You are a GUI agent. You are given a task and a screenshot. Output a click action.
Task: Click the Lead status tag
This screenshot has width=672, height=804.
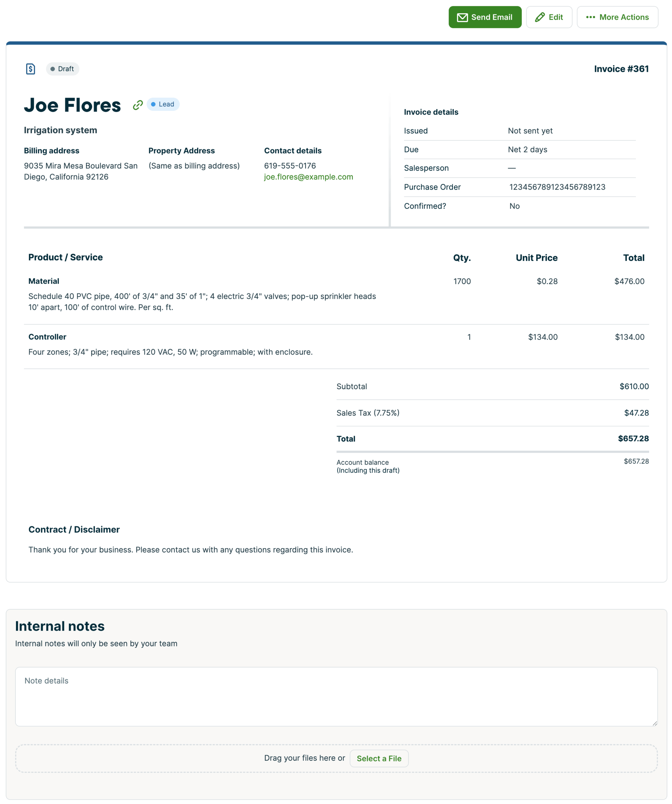[163, 104]
